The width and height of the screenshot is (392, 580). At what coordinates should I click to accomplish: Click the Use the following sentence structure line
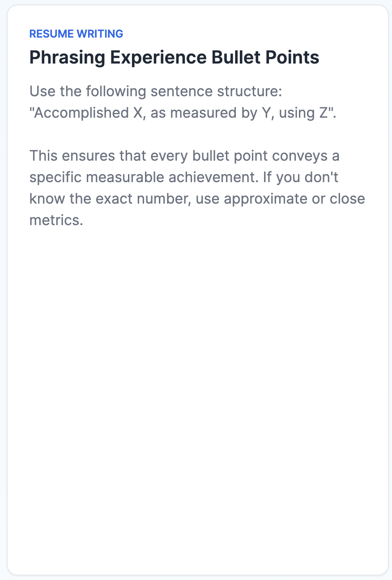[x=155, y=91]
